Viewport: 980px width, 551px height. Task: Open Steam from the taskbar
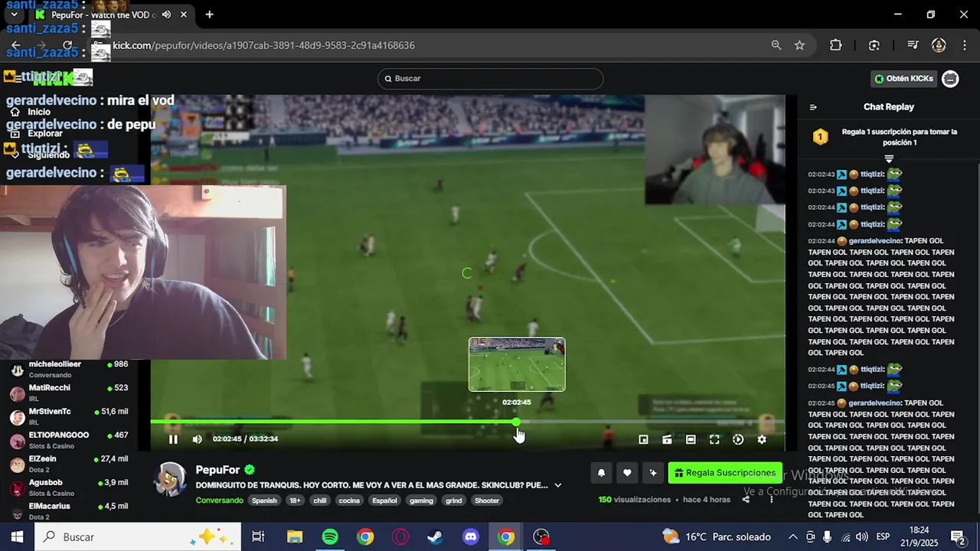(436, 536)
